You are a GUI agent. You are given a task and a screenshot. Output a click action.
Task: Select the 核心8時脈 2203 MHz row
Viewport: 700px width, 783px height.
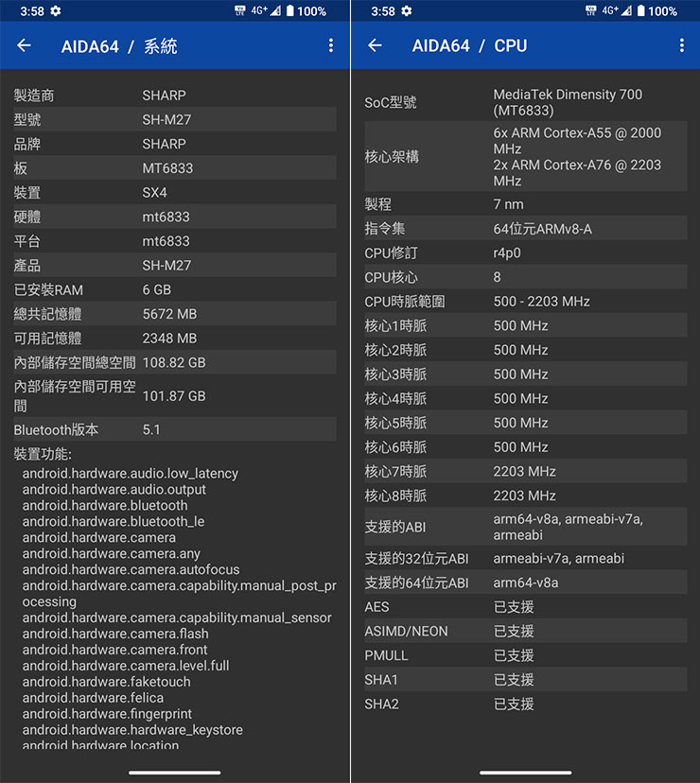coord(525,496)
